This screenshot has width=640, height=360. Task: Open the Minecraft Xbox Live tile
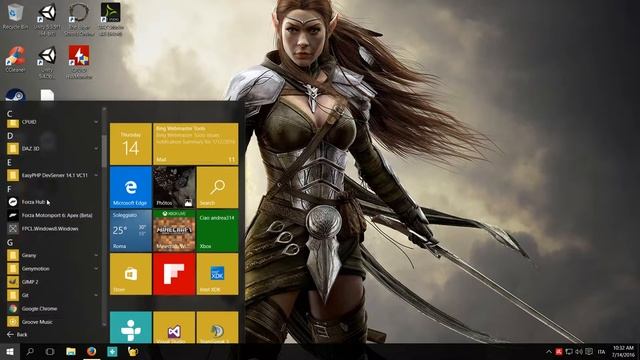(x=174, y=231)
